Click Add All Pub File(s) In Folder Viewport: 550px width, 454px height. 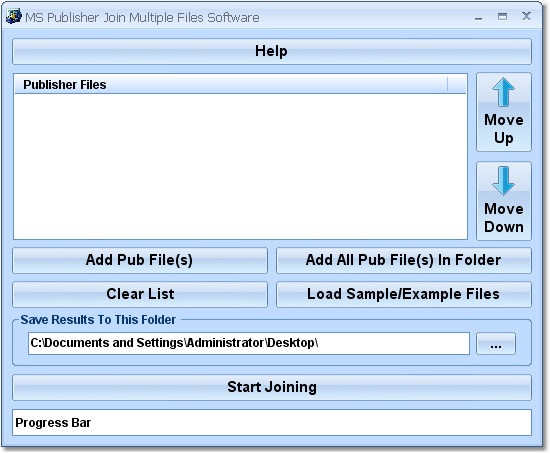point(404,260)
